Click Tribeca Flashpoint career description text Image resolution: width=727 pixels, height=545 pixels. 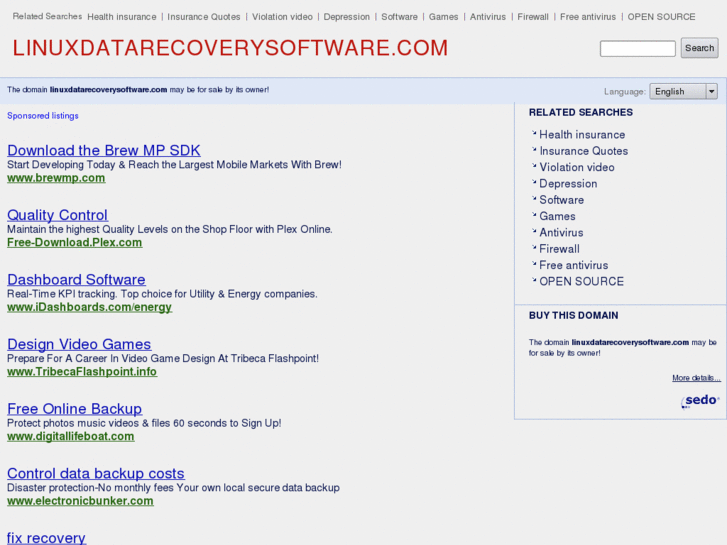point(163,359)
